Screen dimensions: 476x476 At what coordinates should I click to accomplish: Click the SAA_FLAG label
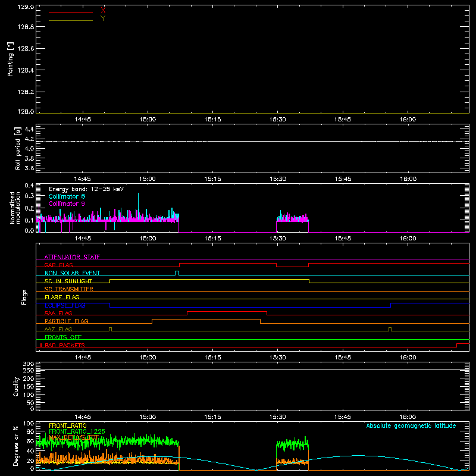click(58, 313)
